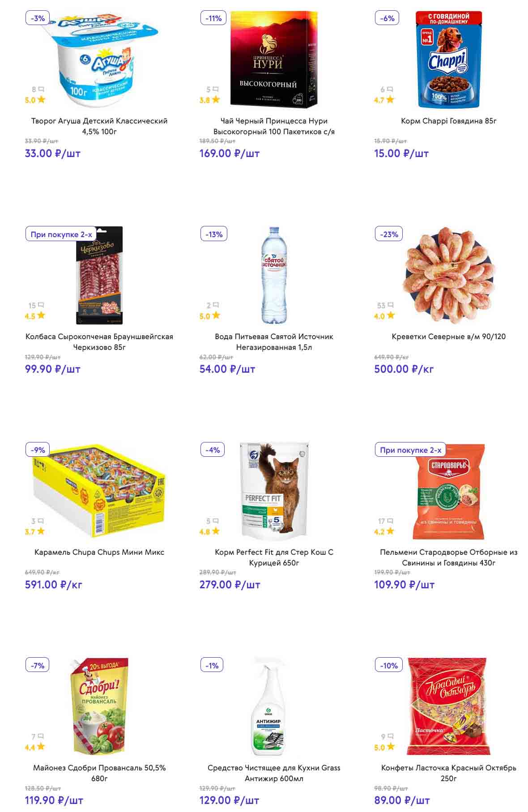
Task: Click the При покупке 2-х badge on Черкизово
Action: click(61, 234)
